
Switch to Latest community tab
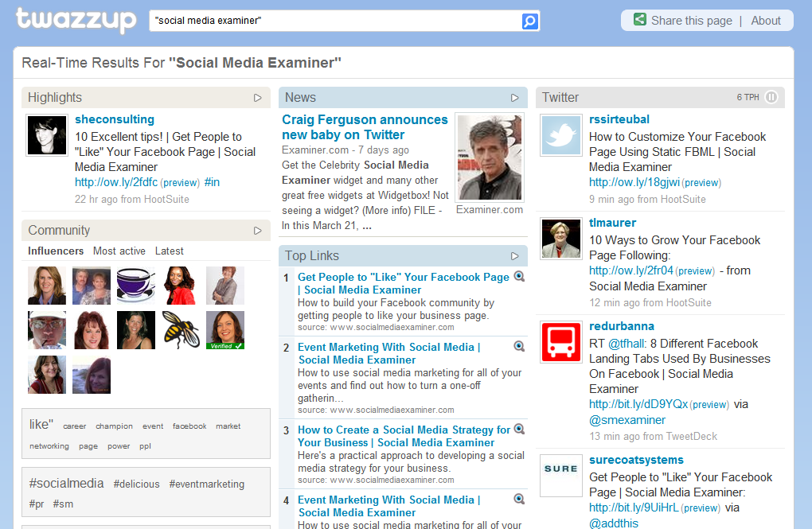(x=170, y=251)
